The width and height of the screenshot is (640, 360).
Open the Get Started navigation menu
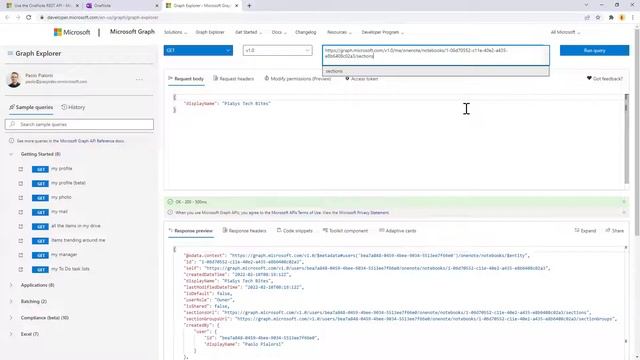tap(248, 32)
